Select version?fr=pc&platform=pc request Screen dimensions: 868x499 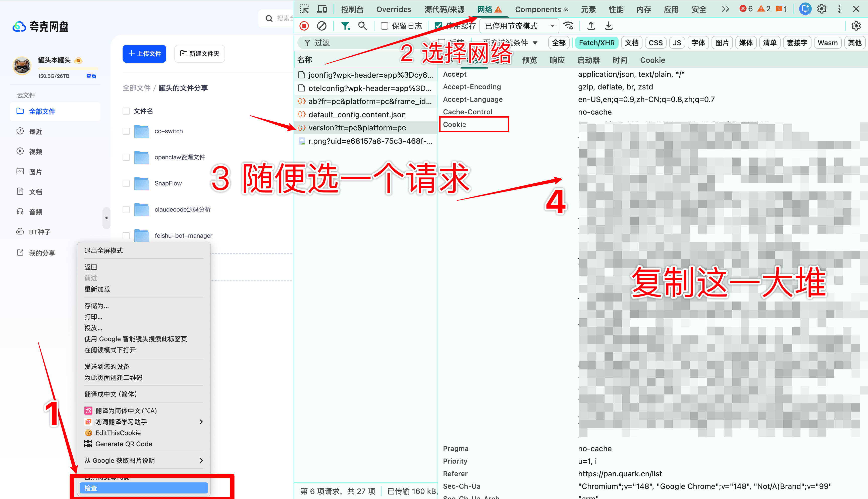(x=365, y=128)
